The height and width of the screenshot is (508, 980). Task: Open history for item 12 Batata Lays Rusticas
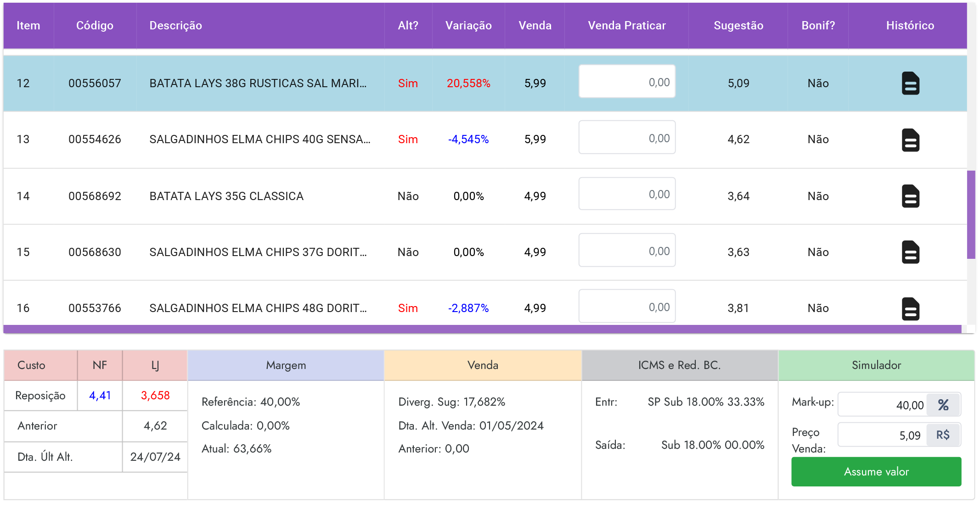[x=910, y=83]
